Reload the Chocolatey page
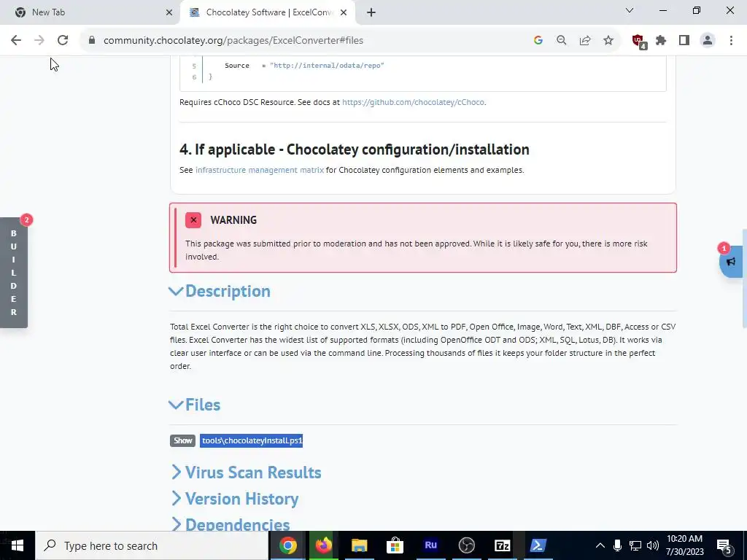747x560 pixels. tap(63, 41)
